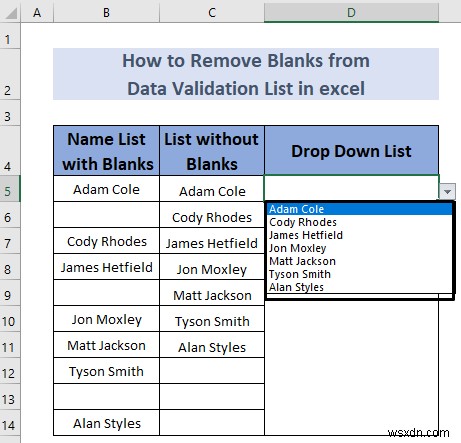Choose Alan Styles in the drop-down list

tap(359, 287)
